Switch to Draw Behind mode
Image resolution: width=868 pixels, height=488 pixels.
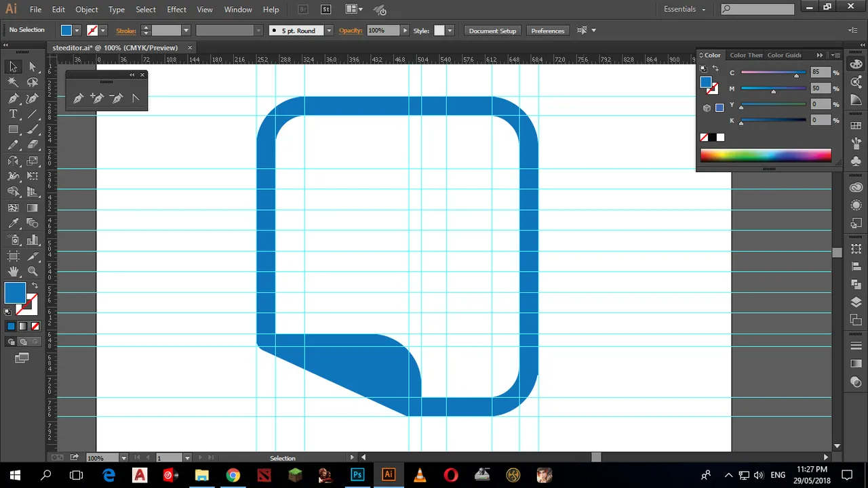pos(23,342)
